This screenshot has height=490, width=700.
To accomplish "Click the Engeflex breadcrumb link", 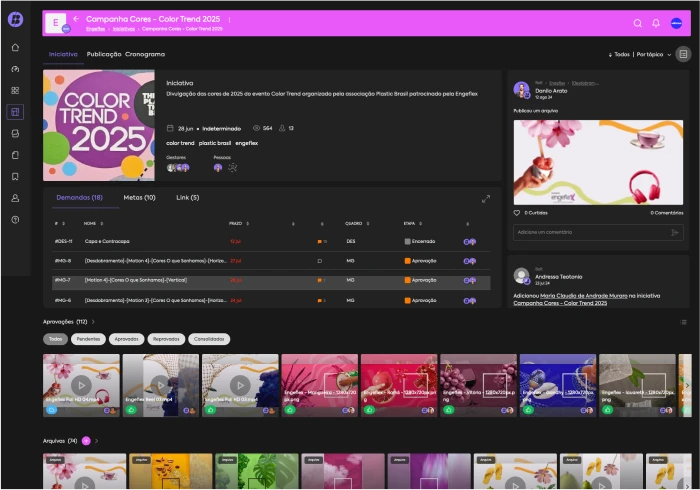I will click(95, 29).
